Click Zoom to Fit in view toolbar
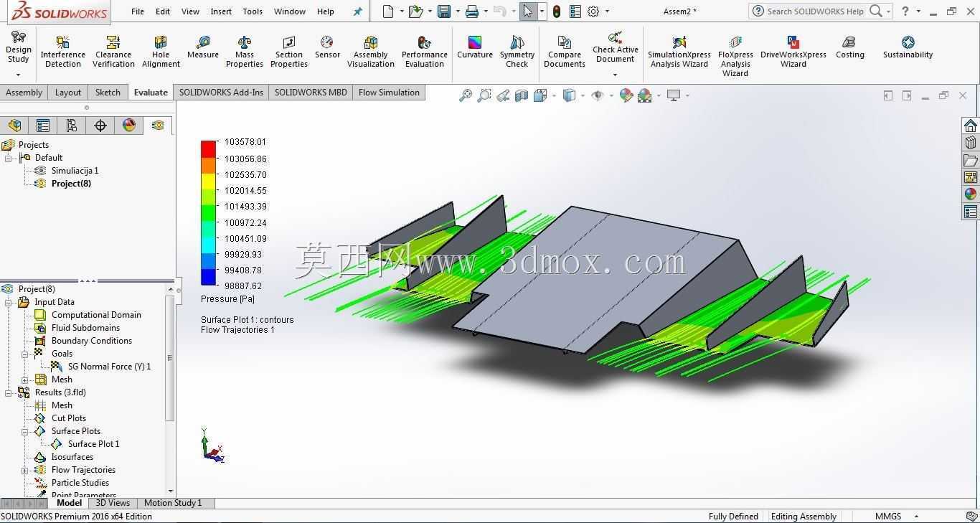Screen dimensions: 980x523 (466, 95)
